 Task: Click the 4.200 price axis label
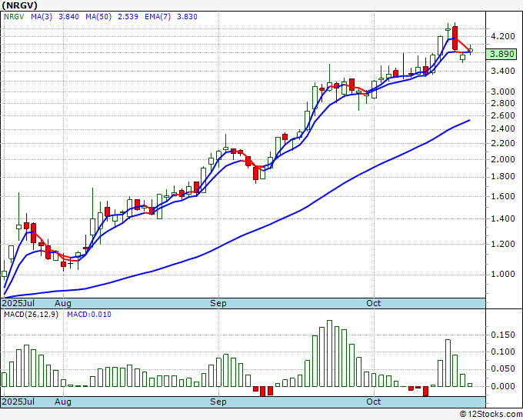503,36
